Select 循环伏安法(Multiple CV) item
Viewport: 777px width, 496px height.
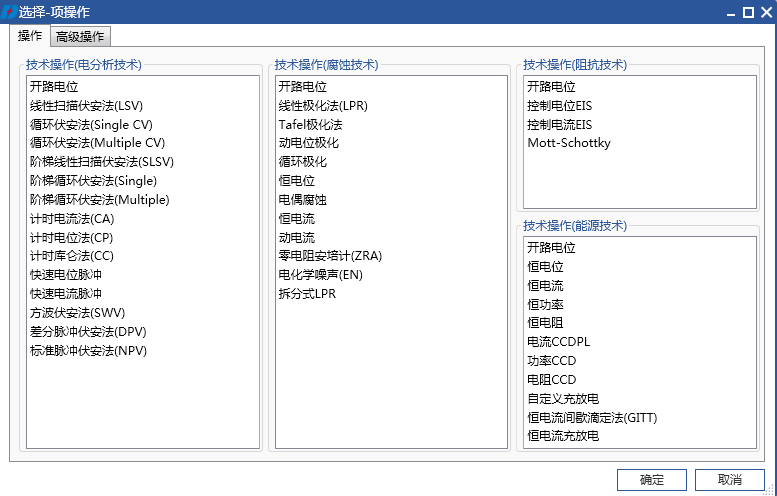click(x=97, y=143)
